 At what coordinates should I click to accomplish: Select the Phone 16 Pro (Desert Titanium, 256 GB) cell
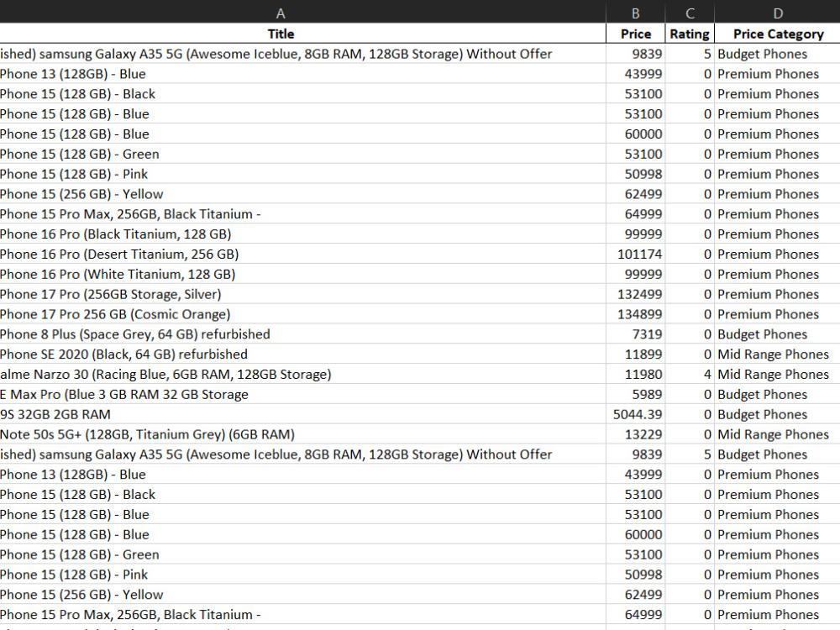click(302, 254)
